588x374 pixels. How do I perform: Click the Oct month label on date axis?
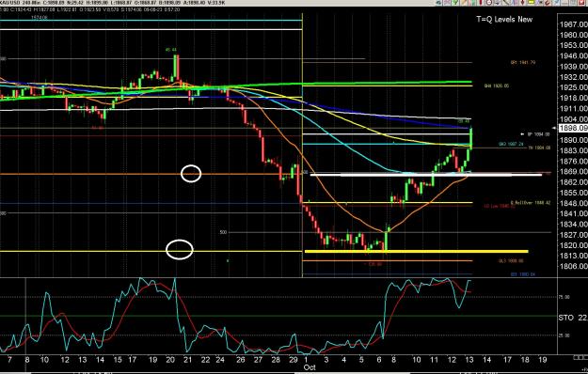pos(310,367)
